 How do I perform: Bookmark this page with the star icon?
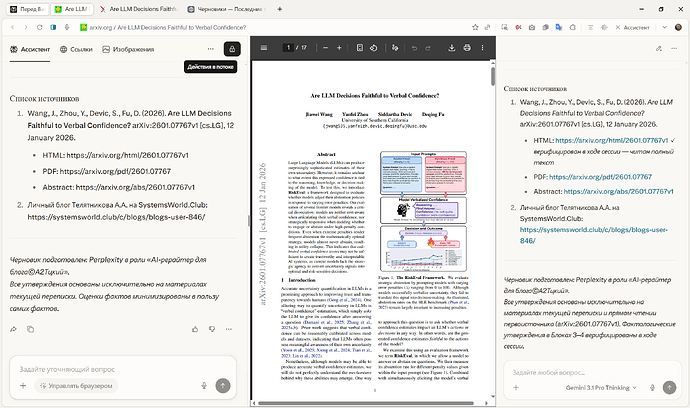(475, 27)
